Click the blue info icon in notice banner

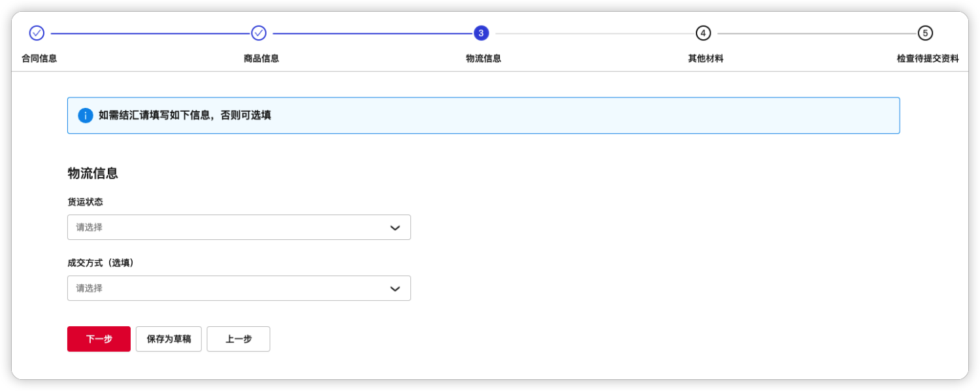86,116
